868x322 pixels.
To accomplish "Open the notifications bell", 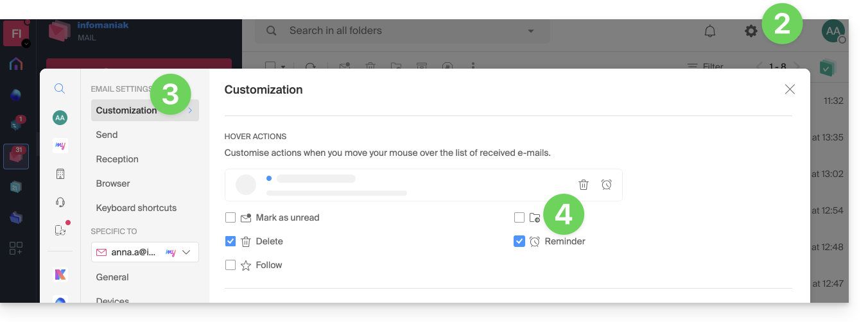I will [710, 31].
